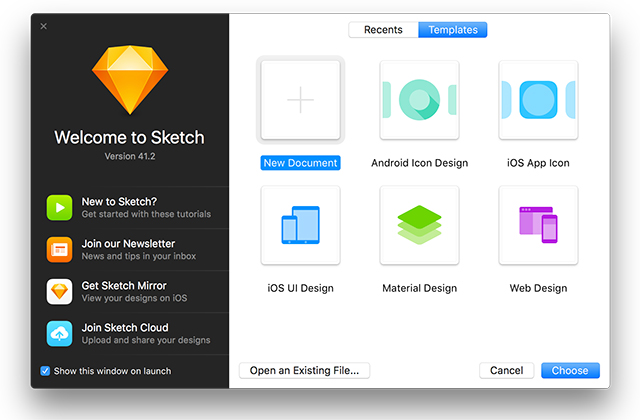The image size is (640, 420).
Task: Click Open an Existing File button
Action: 304,370
